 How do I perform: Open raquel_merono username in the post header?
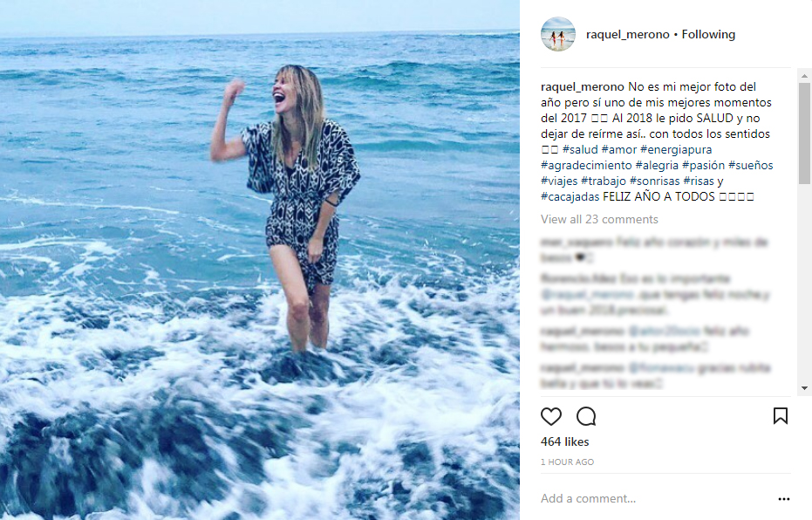click(x=628, y=35)
